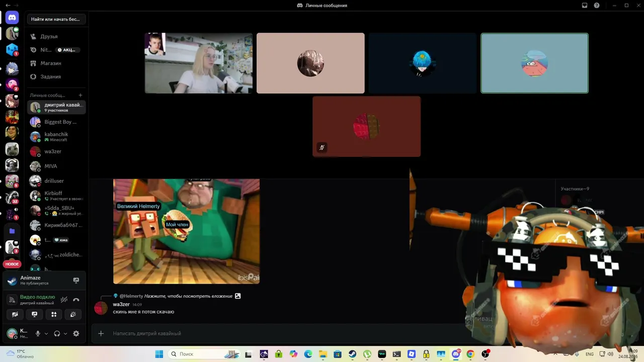Open the дмитрий кавайный group chat
644x362 pixels.
[56, 107]
